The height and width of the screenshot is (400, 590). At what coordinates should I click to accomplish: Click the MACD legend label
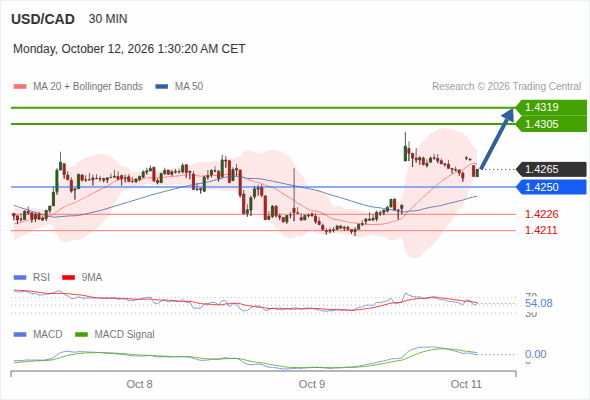pyautogui.click(x=48, y=335)
